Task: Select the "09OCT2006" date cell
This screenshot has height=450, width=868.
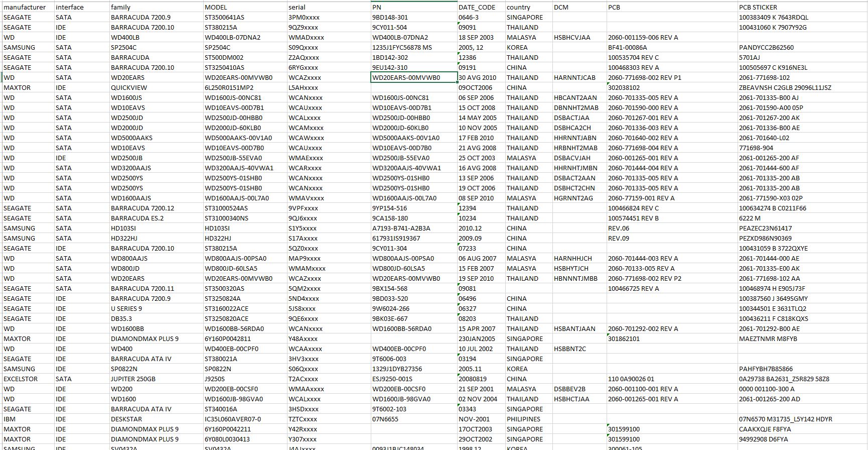Action: [481, 87]
